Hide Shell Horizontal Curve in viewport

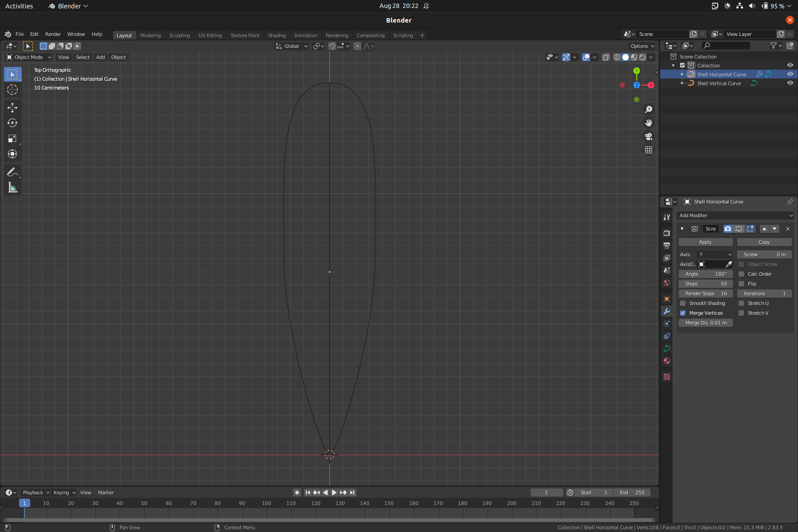790,74
